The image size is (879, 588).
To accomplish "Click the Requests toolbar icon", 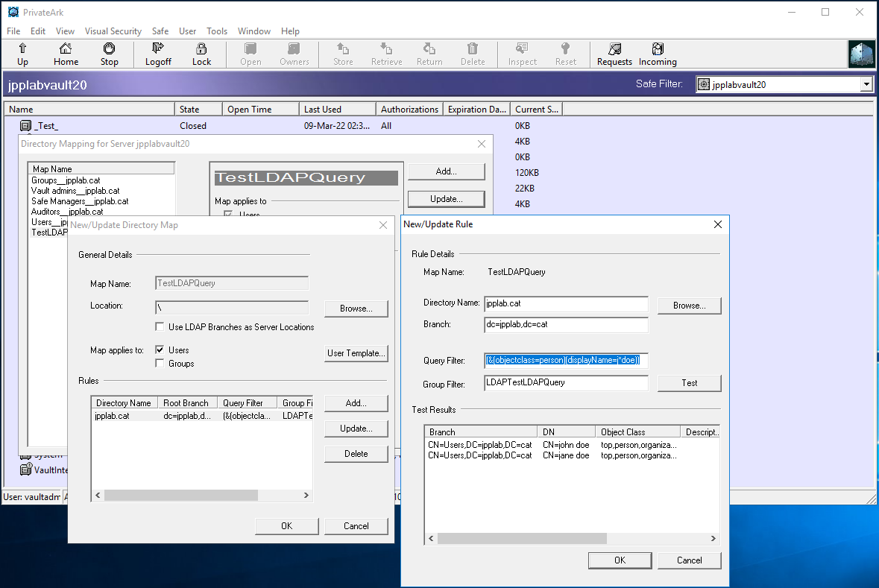I will 614,53.
